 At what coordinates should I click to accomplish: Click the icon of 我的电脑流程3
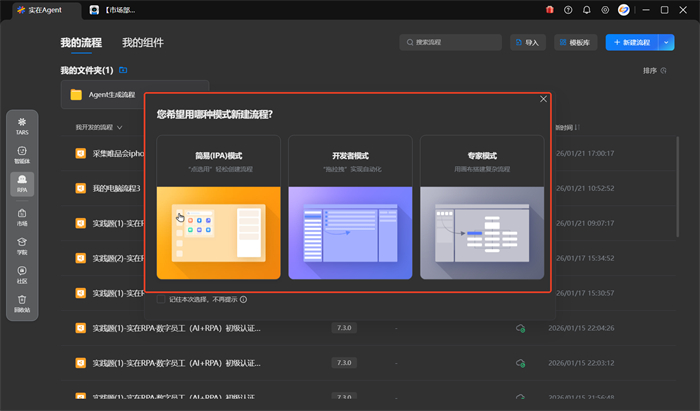tap(80, 188)
